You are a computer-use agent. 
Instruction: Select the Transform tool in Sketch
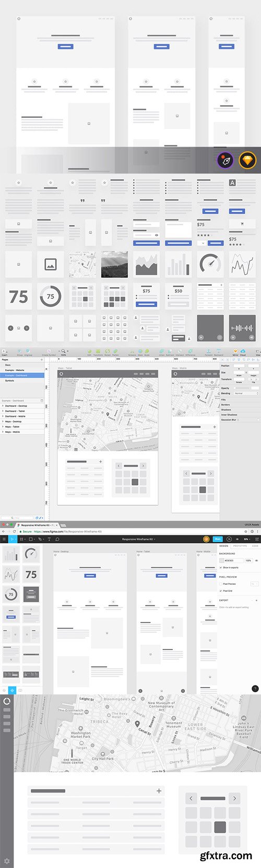pos(98,352)
